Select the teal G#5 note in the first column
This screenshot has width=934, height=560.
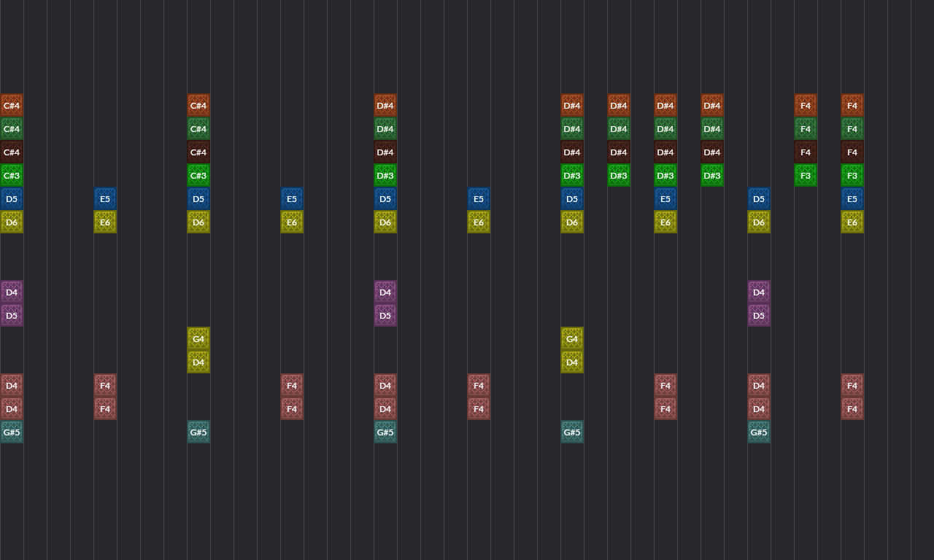pyautogui.click(x=12, y=432)
